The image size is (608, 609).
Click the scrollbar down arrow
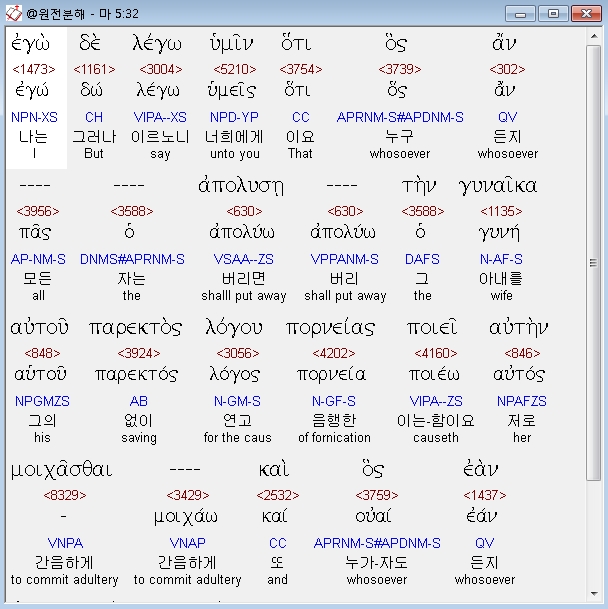(594, 593)
